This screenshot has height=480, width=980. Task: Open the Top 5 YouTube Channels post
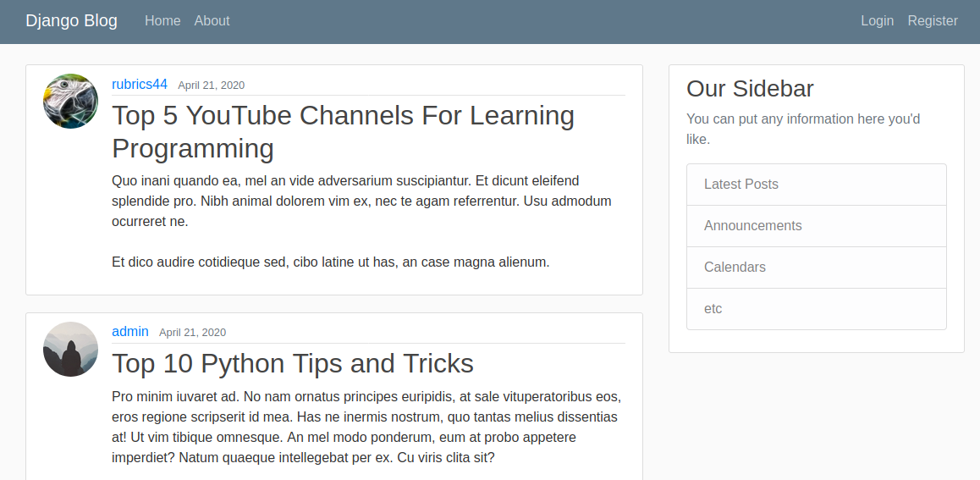point(343,132)
